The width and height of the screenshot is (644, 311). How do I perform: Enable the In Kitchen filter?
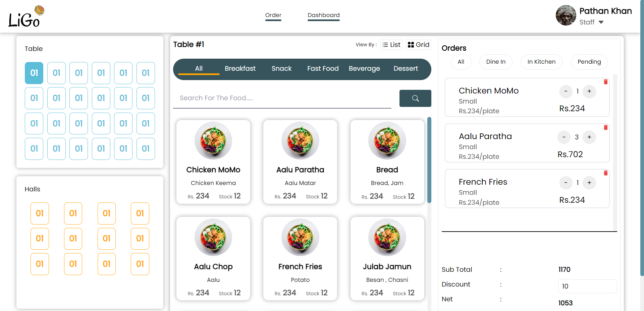coord(541,62)
